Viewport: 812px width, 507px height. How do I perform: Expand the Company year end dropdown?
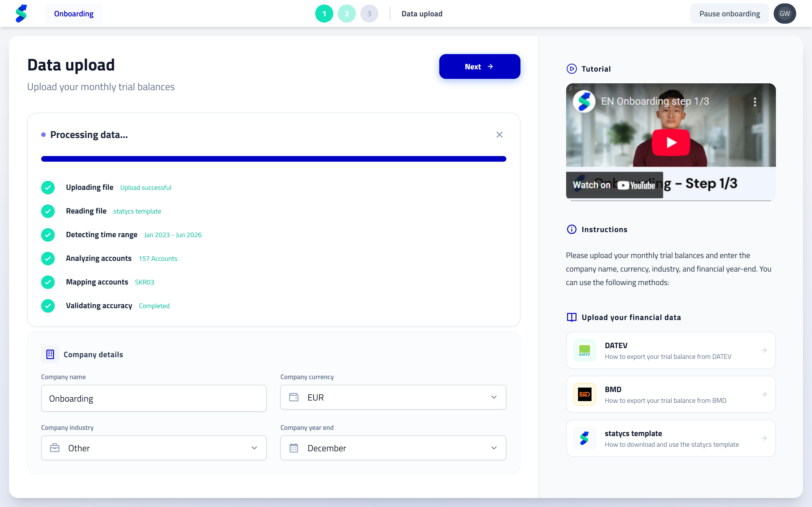click(x=393, y=448)
